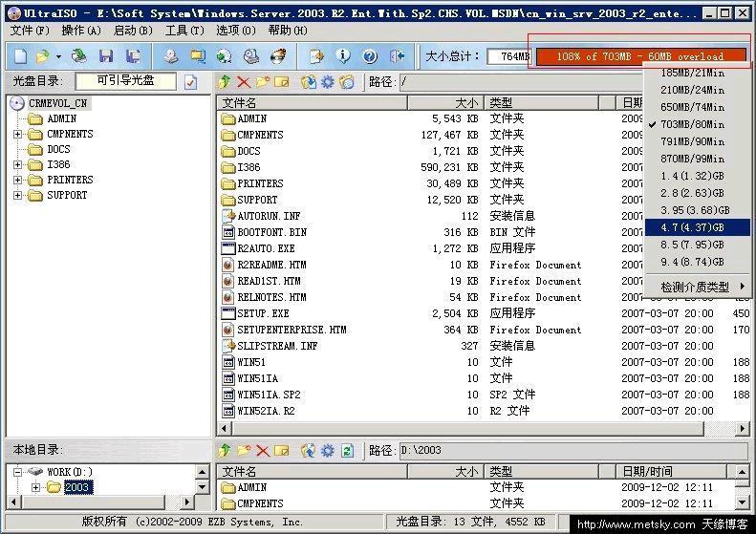This screenshot has height=534, width=756.
Task: Click the 可引导光盘 field
Action: (x=126, y=81)
